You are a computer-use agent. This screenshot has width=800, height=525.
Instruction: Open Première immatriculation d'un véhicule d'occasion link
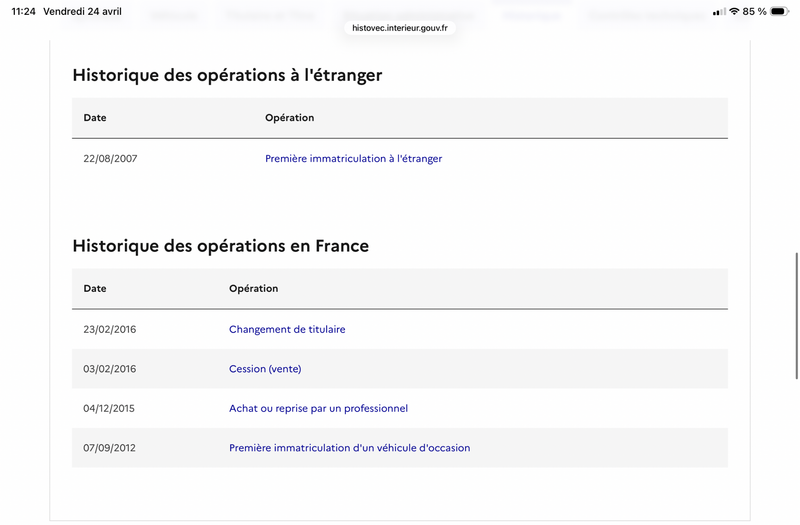(349, 448)
